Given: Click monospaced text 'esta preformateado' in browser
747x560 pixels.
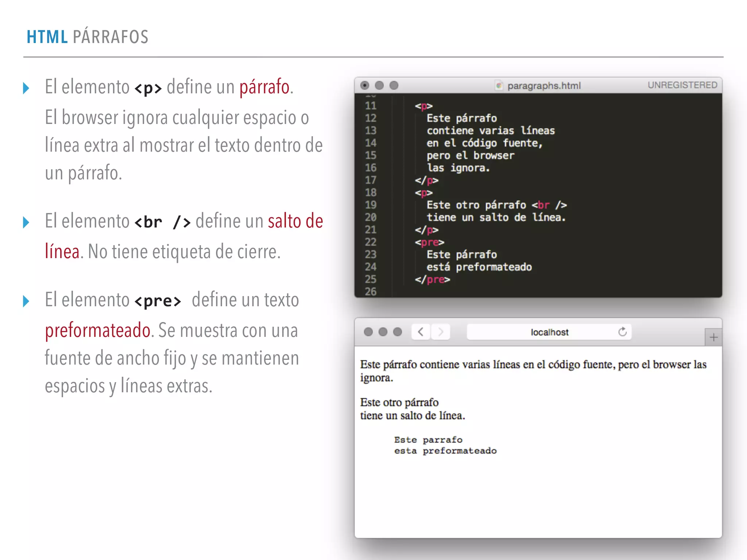Looking at the screenshot, I should tap(445, 451).
